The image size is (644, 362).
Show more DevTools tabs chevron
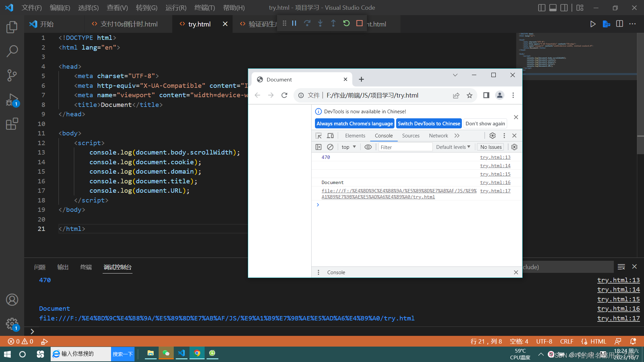(457, 135)
